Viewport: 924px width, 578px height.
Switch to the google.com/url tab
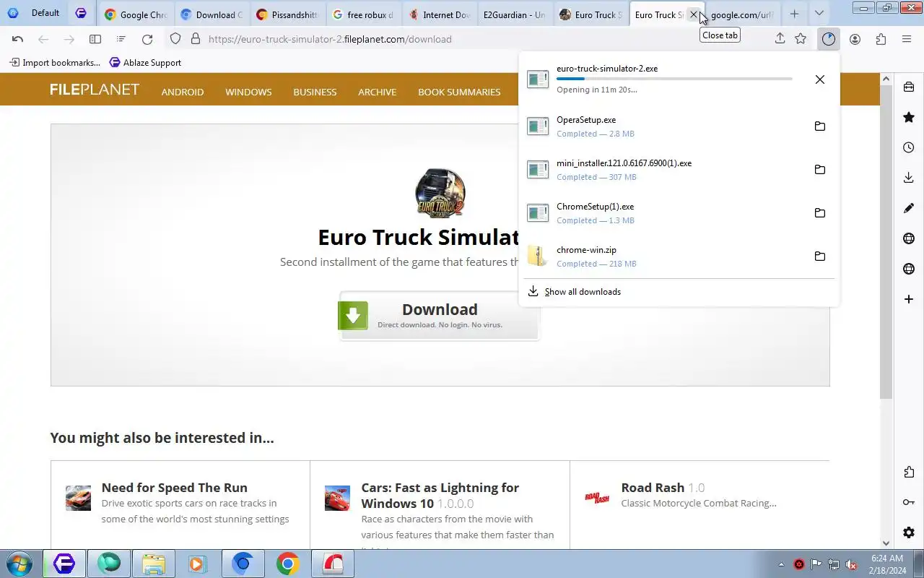[x=742, y=14]
